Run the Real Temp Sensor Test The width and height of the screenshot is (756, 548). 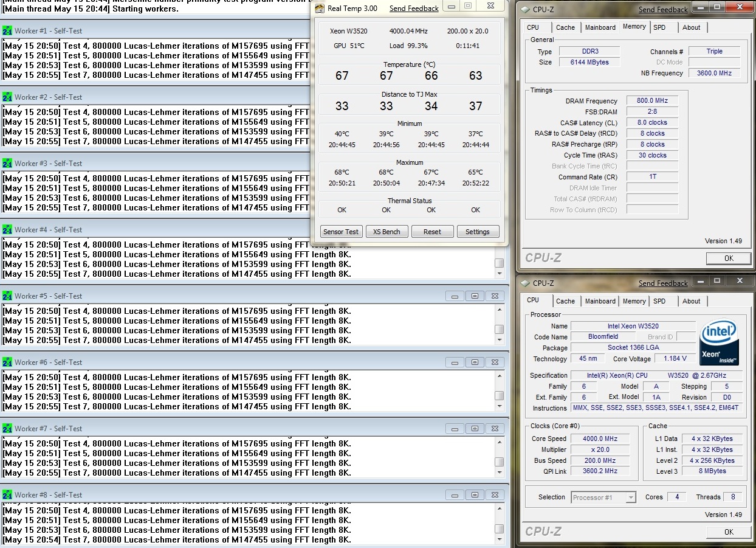pyautogui.click(x=341, y=232)
